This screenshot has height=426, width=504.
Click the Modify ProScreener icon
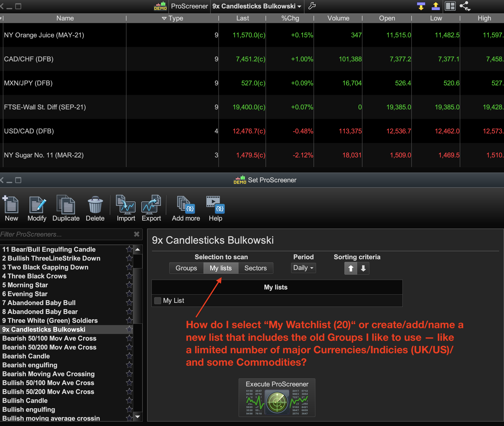(x=37, y=205)
